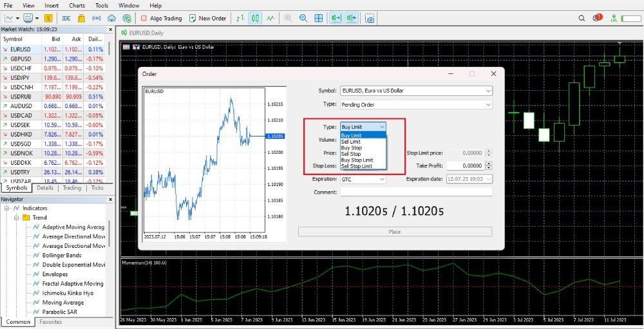Collapse the Indicators tree node

[x=6, y=209]
